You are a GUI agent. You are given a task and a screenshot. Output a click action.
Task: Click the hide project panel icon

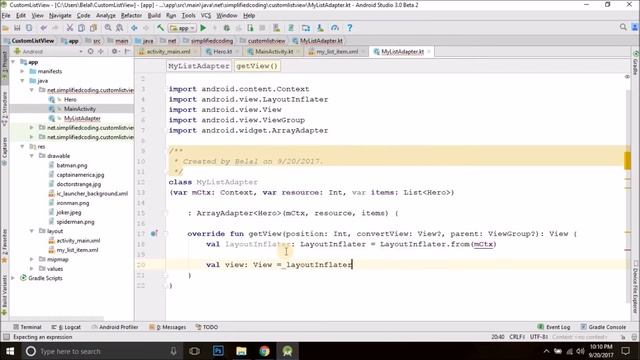pos(127,51)
